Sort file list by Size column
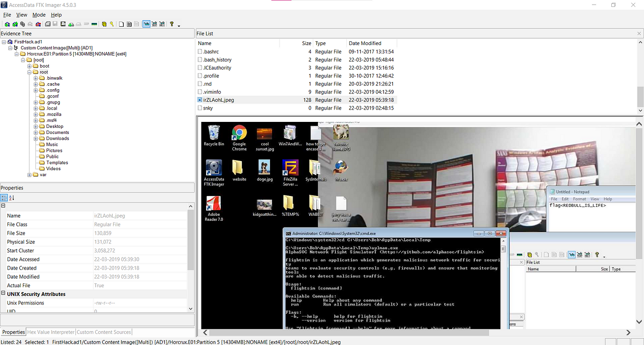This screenshot has height=345, width=644. click(296, 43)
